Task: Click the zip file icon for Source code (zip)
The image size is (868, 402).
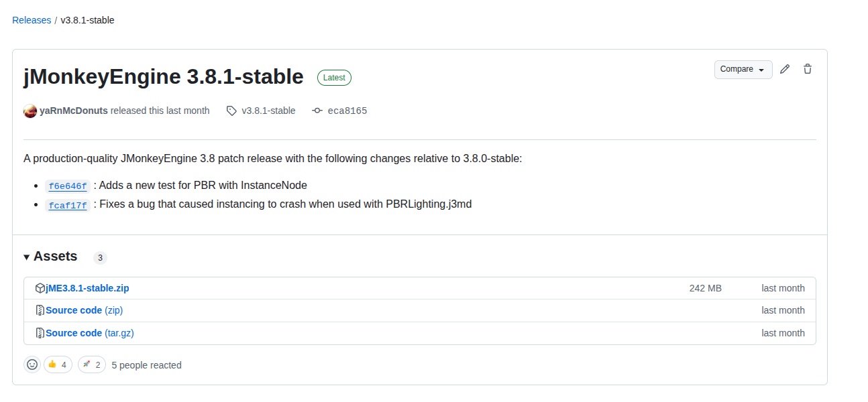Action: pyautogui.click(x=40, y=310)
